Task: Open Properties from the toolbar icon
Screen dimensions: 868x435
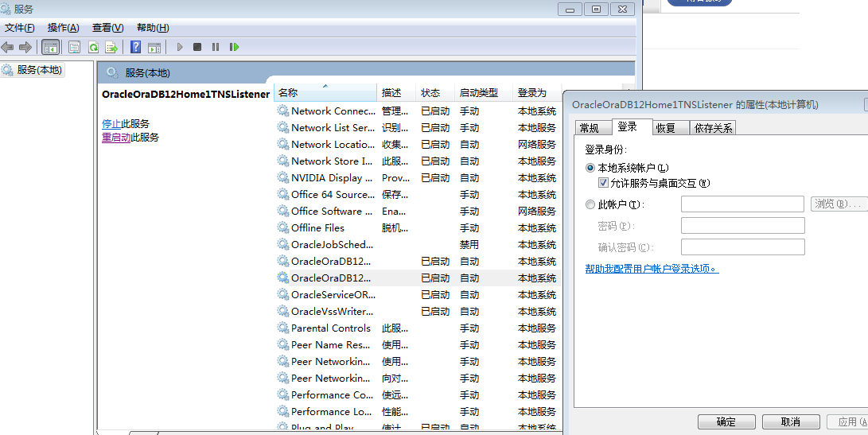Action: [x=74, y=48]
